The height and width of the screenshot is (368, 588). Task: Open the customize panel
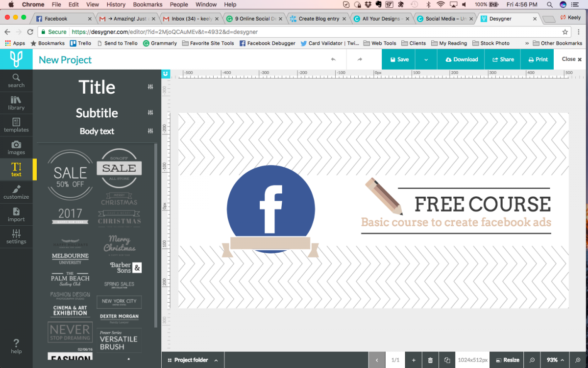click(16, 192)
